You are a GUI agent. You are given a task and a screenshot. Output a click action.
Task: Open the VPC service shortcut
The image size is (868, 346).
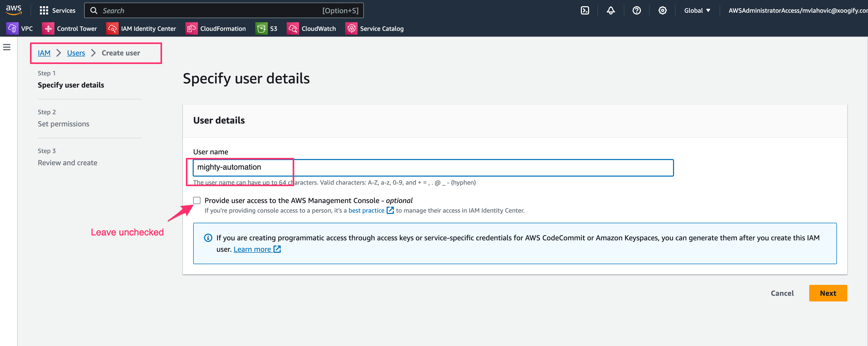(x=20, y=28)
